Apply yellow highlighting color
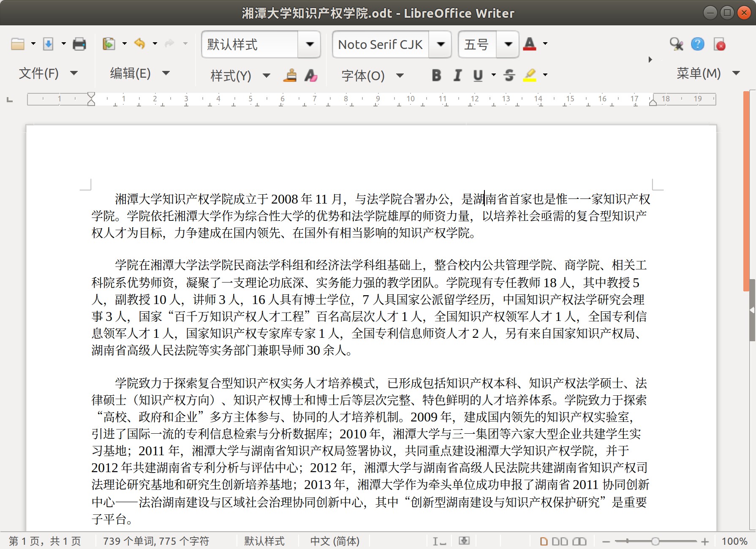Viewport: 756px width, 549px height. coord(530,75)
